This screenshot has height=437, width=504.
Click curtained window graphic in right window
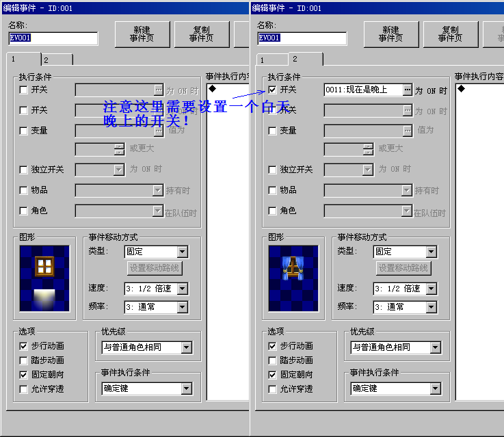click(293, 278)
